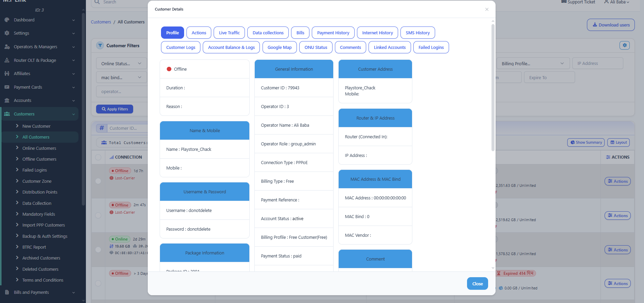Viewport: 644px width, 303px height.
Task: Click the Customers breadcrumb link
Action: 101,22
